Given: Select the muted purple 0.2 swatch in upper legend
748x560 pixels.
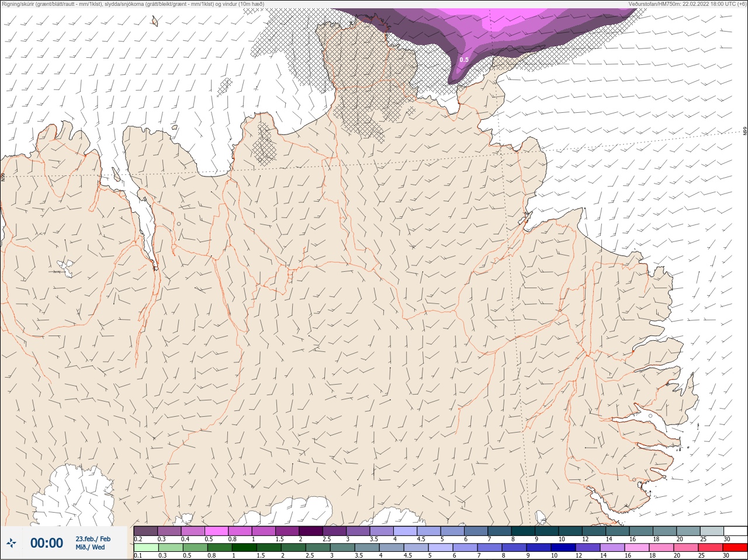Looking at the screenshot, I should pos(146,531).
